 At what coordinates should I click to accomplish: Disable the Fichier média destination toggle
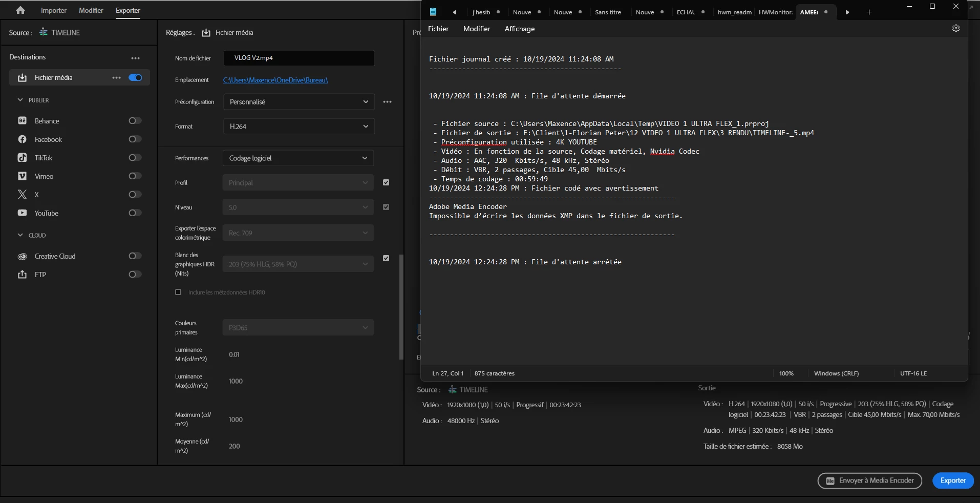pyautogui.click(x=135, y=77)
